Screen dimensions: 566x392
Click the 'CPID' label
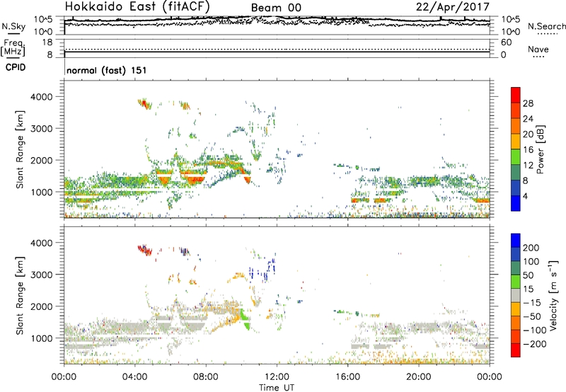(16, 67)
